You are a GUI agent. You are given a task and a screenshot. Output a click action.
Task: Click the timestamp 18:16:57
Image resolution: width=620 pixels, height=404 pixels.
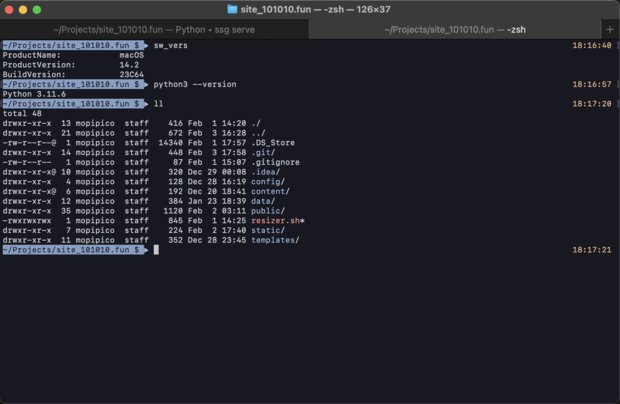click(x=592, y=84)
